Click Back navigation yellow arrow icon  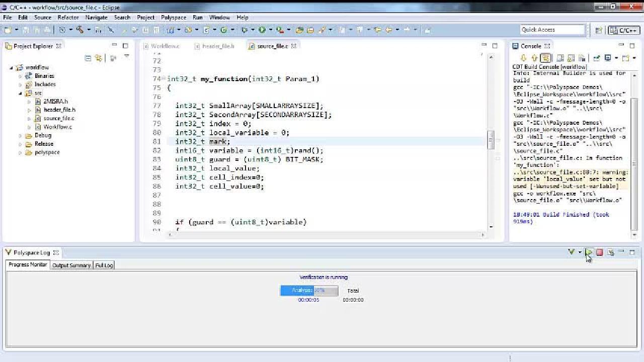coord(388,30)
